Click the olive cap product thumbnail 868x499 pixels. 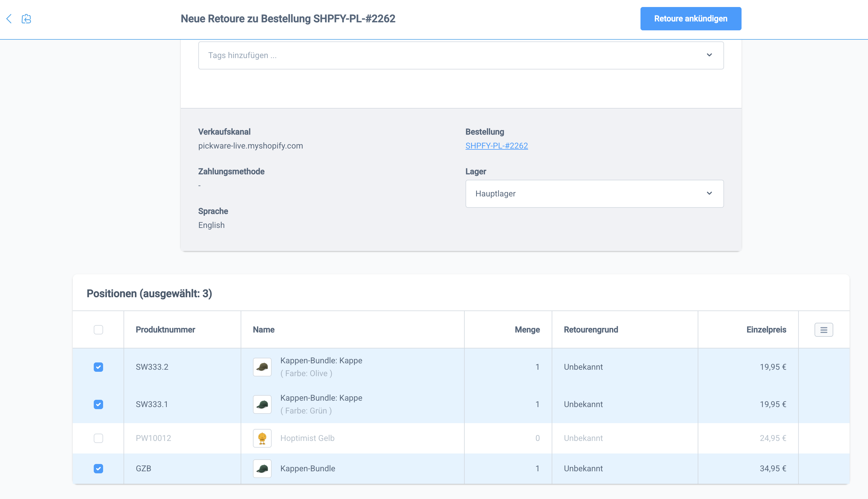click(x=262, y=367)
